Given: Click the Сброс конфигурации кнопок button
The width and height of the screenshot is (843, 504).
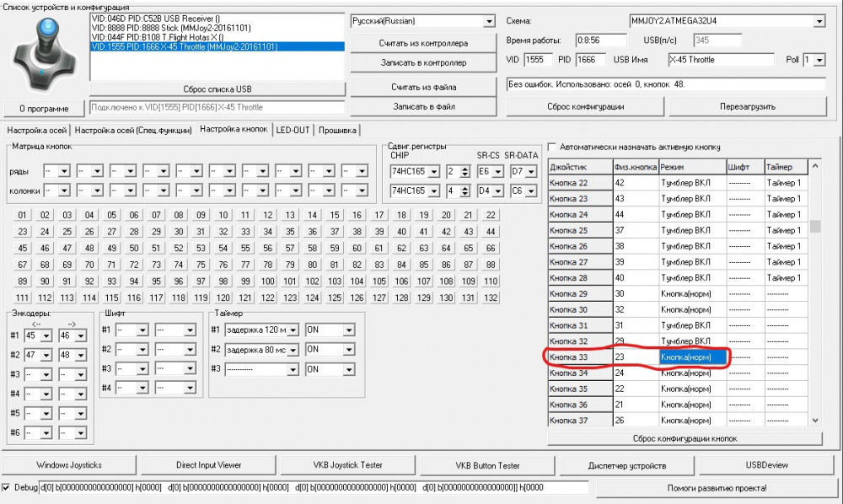Looking at the screenshot, I should pyautogui.click(x=688, y=438).
